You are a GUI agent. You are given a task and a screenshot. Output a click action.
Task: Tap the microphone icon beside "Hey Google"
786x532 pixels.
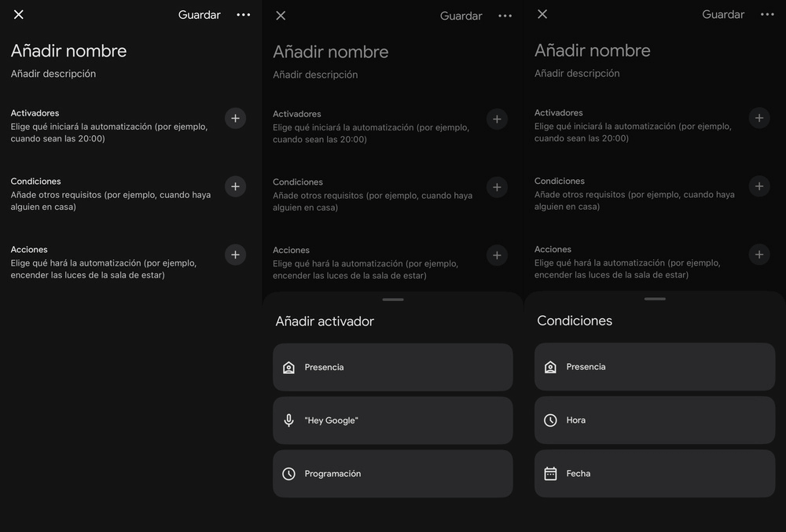(x=288, y=420)
